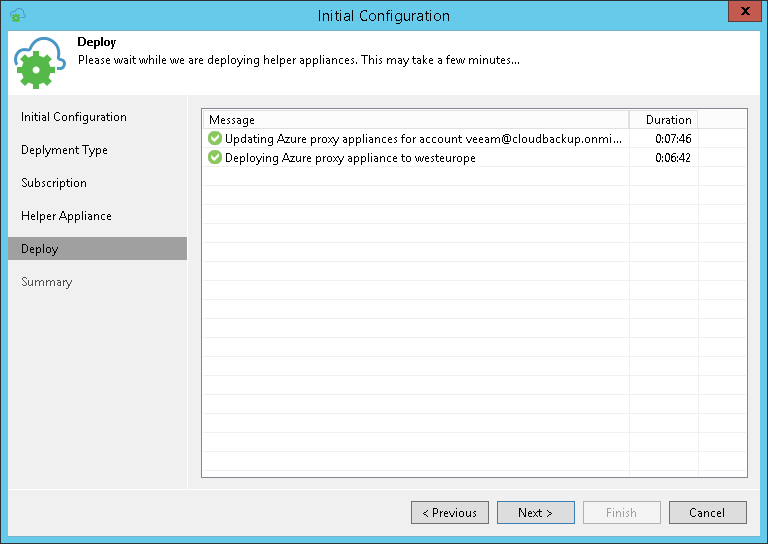This screenshot has width=768, height=544.
Task: Click the Summary step in sidebar
Action: [x=47, y=282]
